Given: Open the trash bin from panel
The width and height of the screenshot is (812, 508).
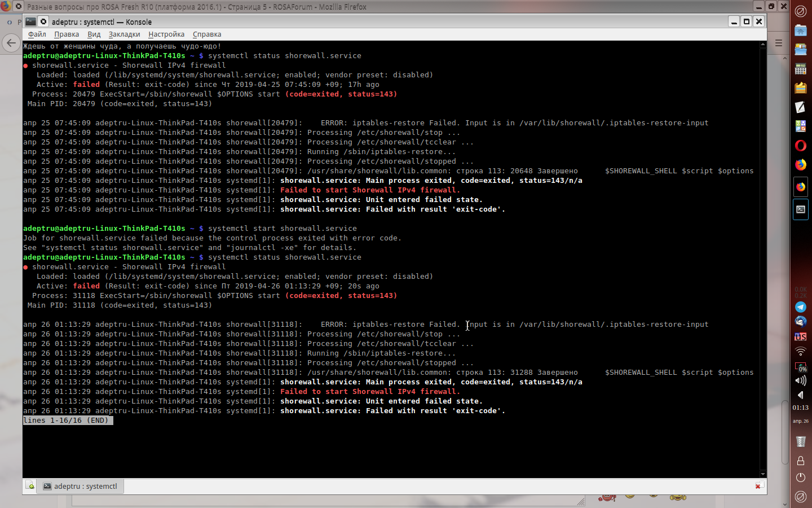Looking at the screenshot, I should [x=801, y=441].
